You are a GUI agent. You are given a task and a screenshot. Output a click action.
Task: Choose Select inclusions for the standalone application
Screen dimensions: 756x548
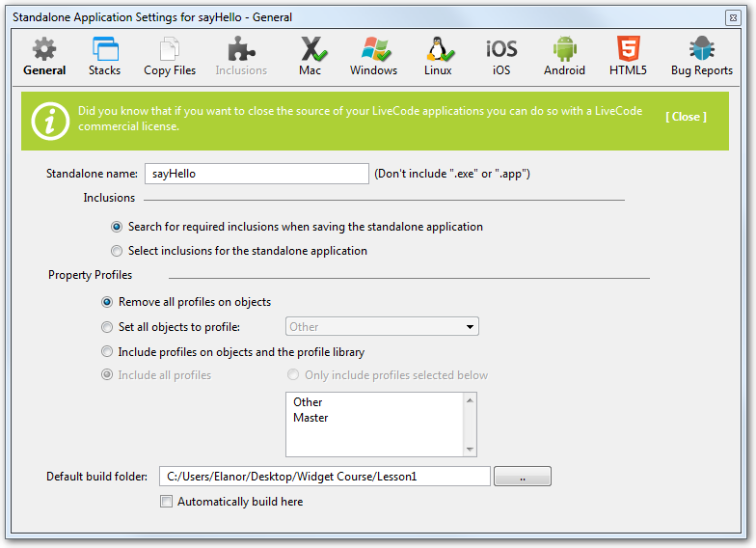click(x=118, y=251)
